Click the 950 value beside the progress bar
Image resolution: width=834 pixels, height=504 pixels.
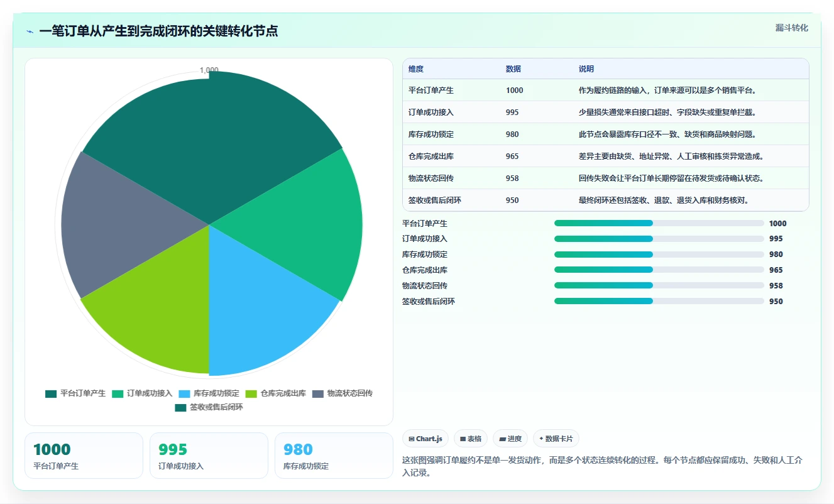pyautogui.click(x=776, y=302)
